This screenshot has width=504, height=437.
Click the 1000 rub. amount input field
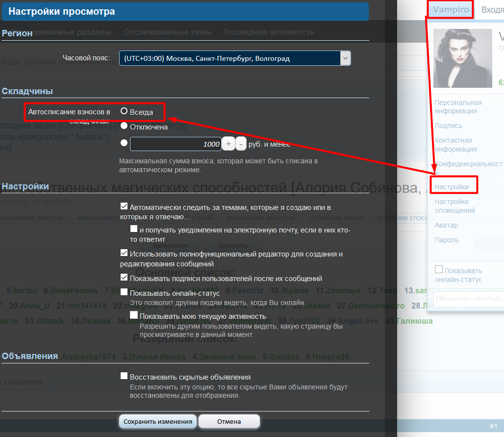pyautogui.click(x=176, y=144)
